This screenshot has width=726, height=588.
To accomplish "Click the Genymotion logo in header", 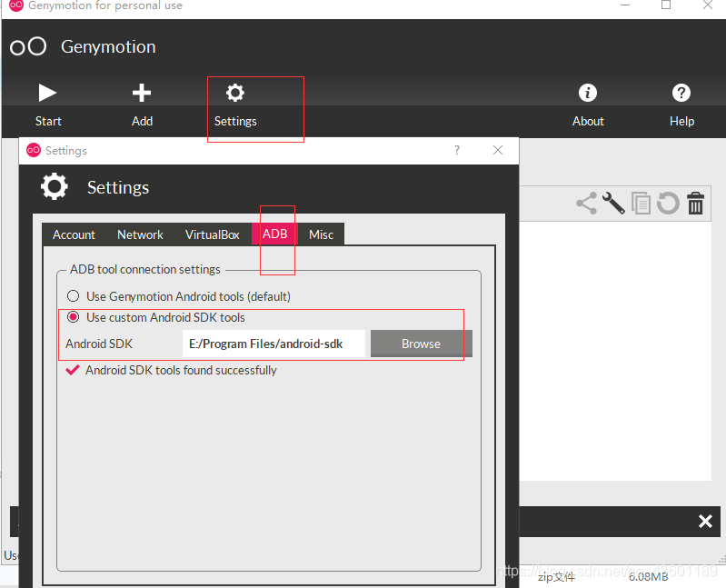I will pyautogui.click(x=28, y=46).
